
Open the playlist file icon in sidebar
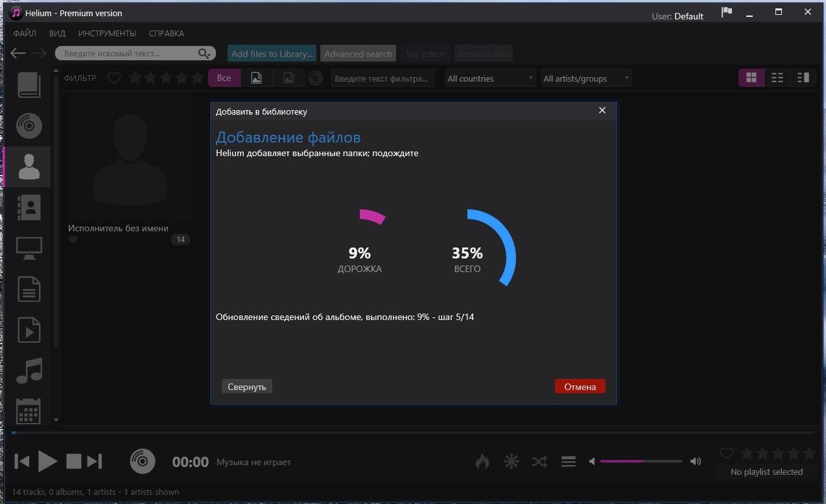tap(29, 330)
